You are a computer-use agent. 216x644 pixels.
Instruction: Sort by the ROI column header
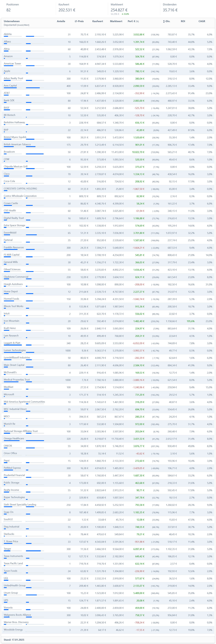pos(183,21)
